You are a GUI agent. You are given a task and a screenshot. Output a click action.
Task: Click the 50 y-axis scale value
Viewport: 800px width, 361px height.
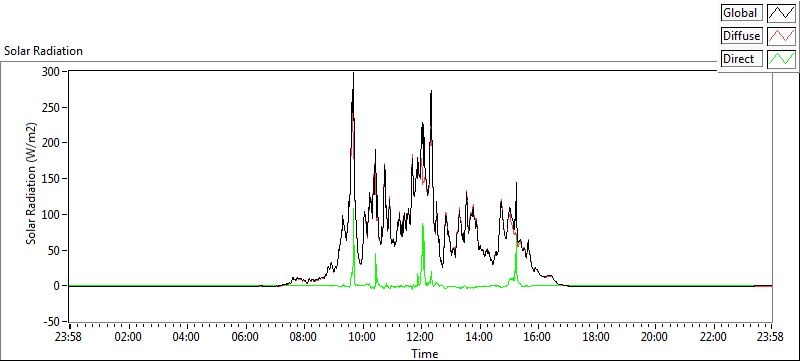(x=55, y=250)
